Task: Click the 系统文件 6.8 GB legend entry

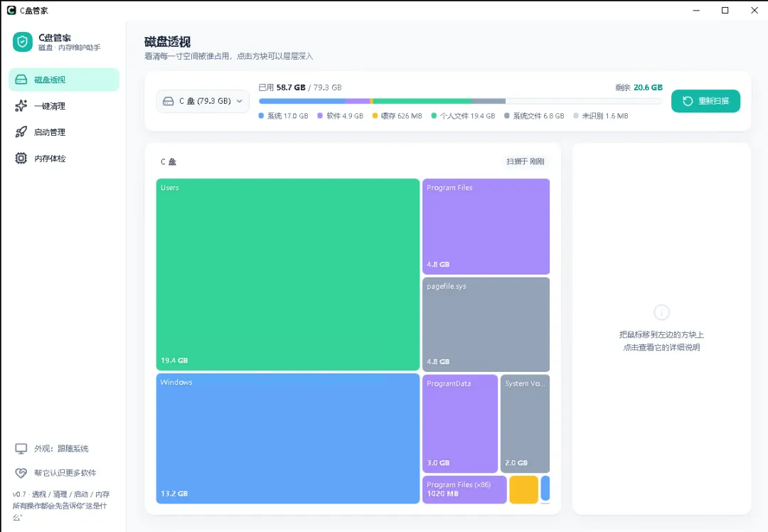Action: click(534, 116)
